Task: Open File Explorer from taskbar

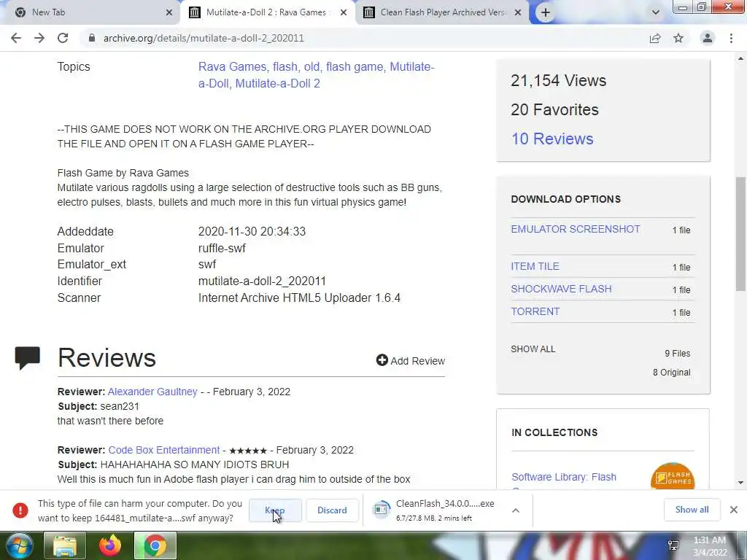Action: coord(65,545)
